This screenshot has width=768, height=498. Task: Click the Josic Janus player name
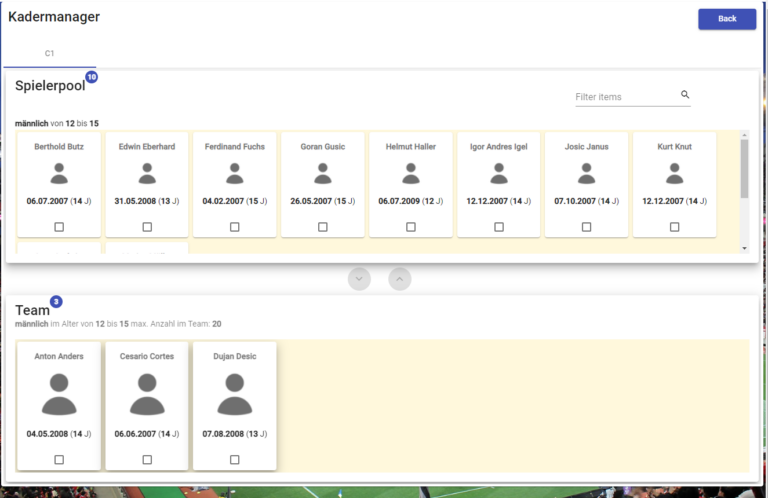click(586, 147)
